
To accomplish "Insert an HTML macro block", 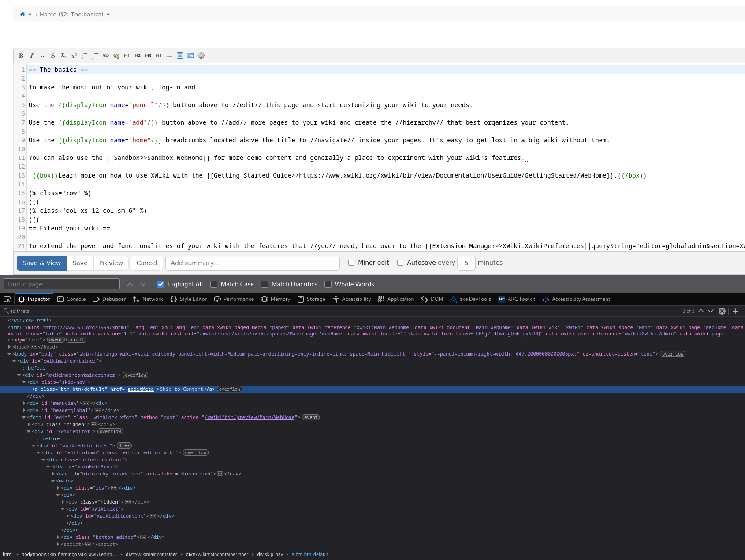I will [190, 56].
